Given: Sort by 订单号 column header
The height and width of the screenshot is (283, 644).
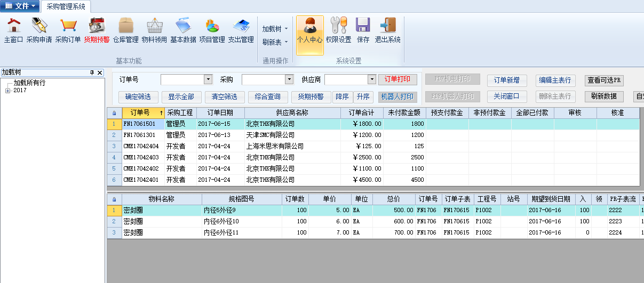Looking at the screenshot, I should click(143, 113).
